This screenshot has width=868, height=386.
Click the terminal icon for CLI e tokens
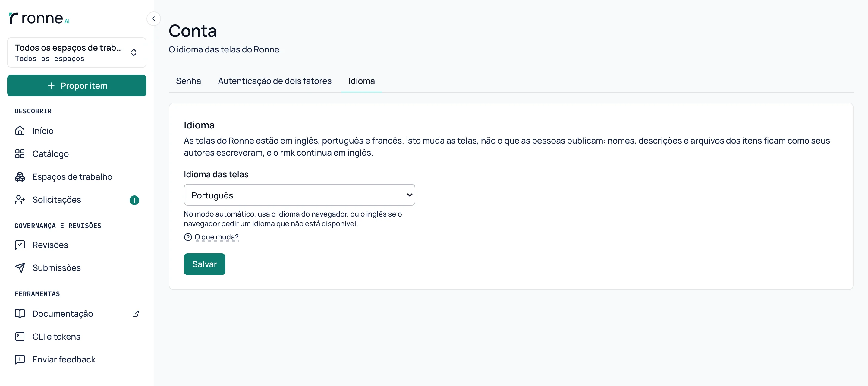point(20,337)
